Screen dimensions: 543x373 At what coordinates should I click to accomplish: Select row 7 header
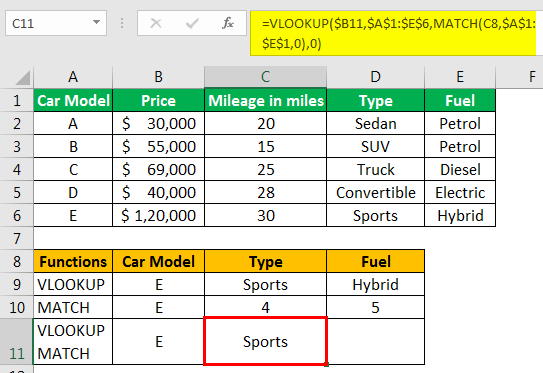point(17,238)
